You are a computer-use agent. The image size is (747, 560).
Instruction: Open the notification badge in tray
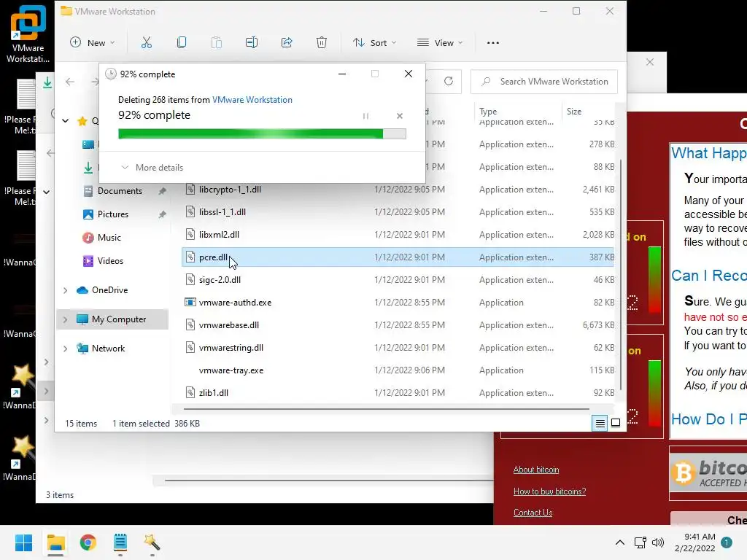tap(727, 542)
